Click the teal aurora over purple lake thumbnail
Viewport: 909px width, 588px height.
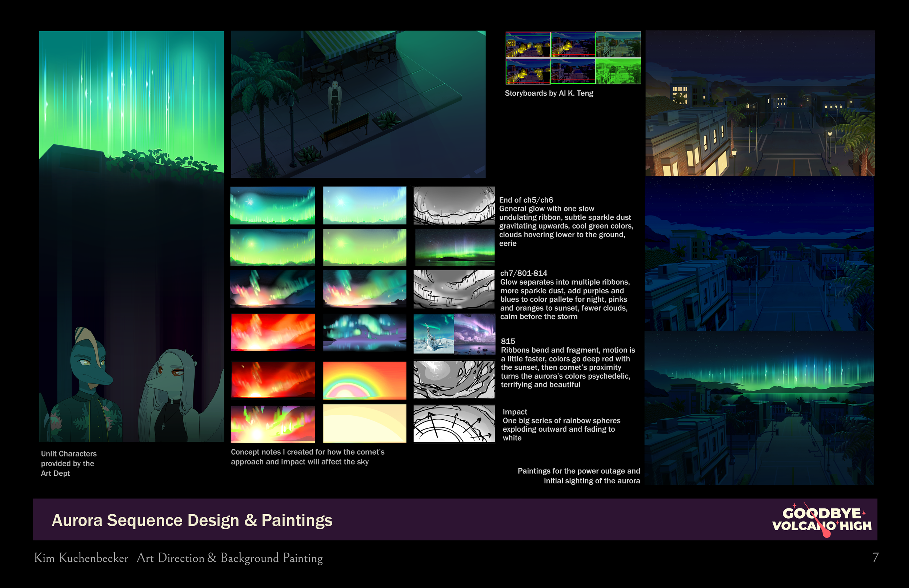point(365,332)
